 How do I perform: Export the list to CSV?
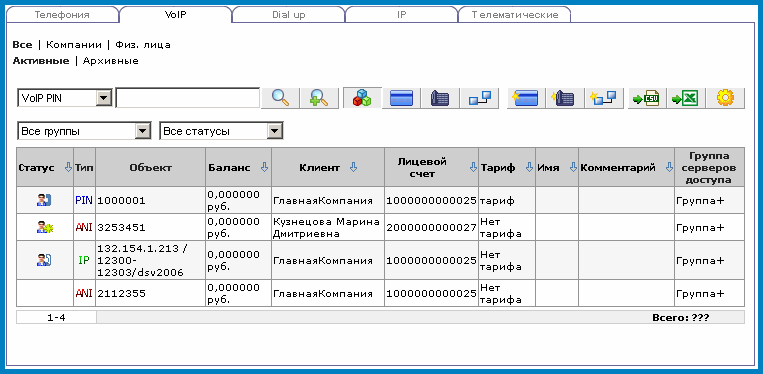point(647,98)
